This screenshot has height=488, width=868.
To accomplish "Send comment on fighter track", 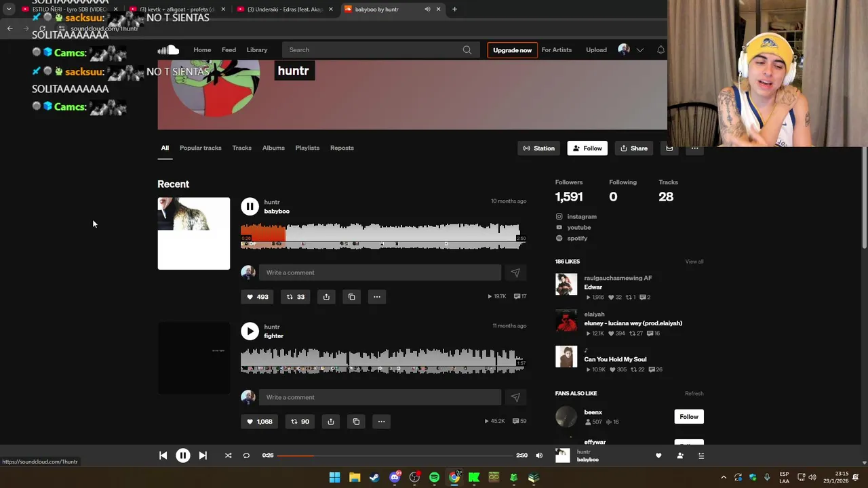I will (x=515, y=397).
